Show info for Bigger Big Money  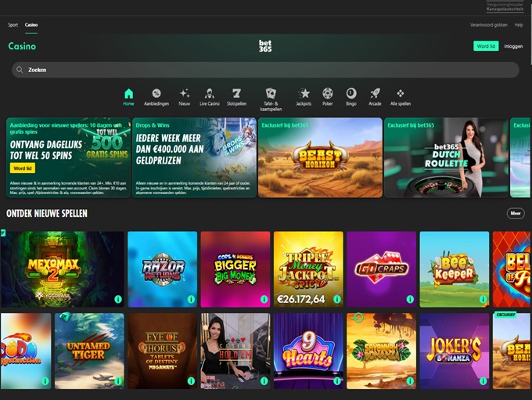click(264, 299)
